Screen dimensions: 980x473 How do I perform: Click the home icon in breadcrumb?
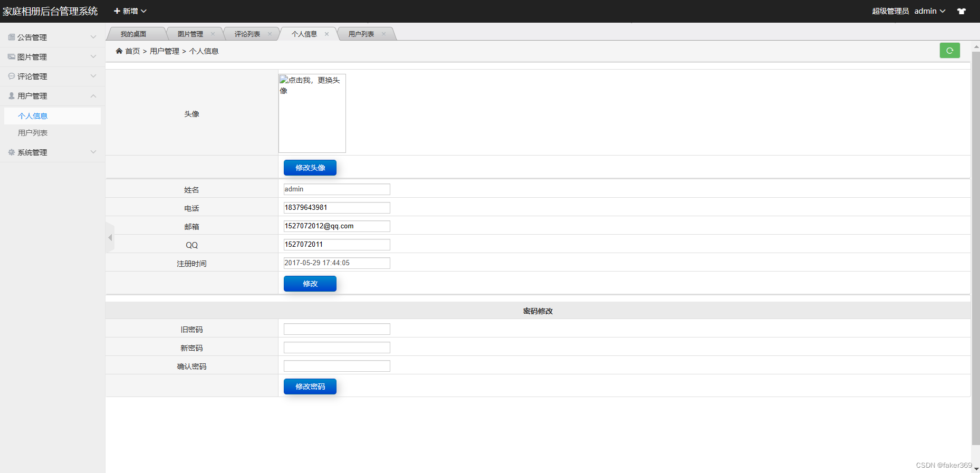(x=119, y=51)
